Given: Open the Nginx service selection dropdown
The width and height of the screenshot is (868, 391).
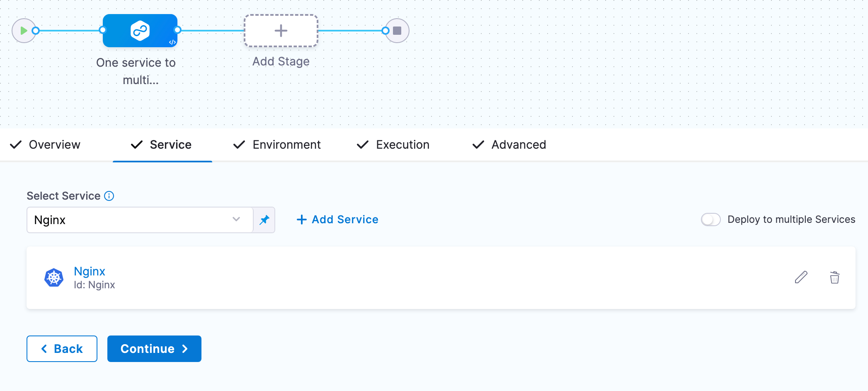Looking at the screenshot, I should (x=133, y=220).
